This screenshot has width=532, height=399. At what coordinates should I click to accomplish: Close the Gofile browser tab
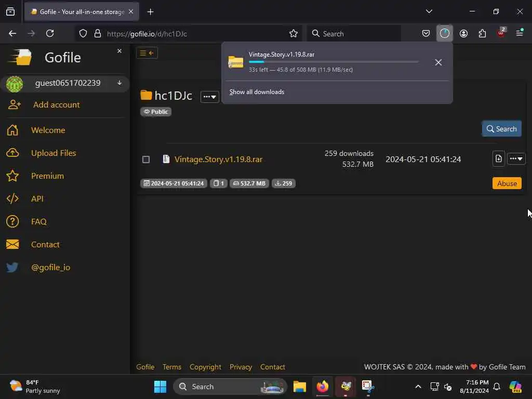click(x=131, y=11)
